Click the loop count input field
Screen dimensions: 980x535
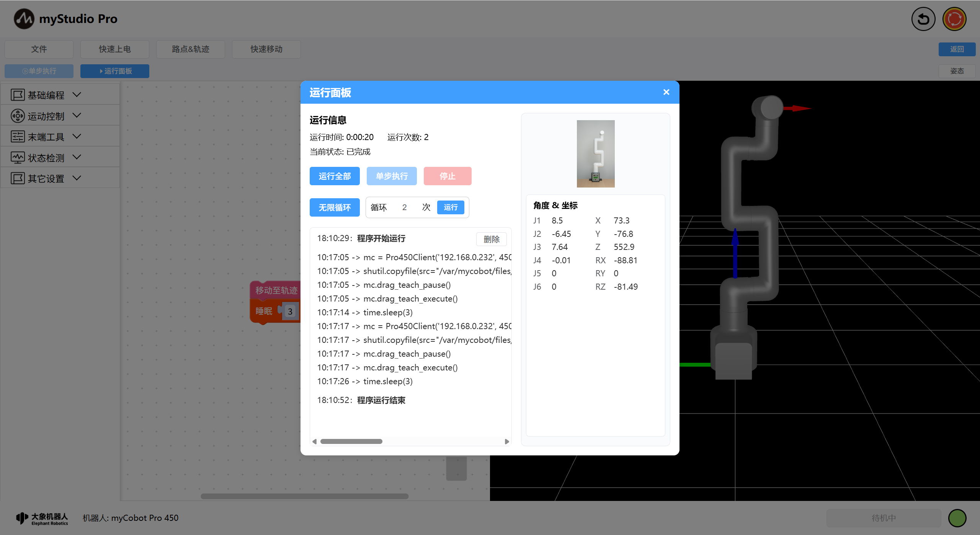(404, 207)
